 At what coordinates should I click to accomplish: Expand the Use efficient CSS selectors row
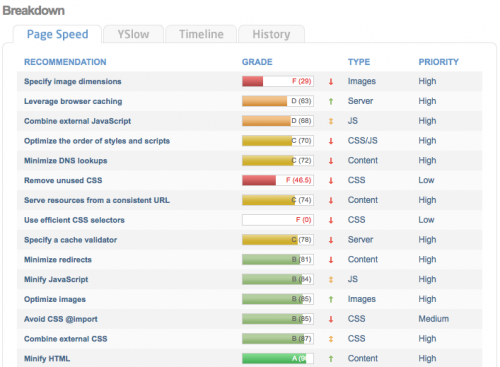(249, 220)
